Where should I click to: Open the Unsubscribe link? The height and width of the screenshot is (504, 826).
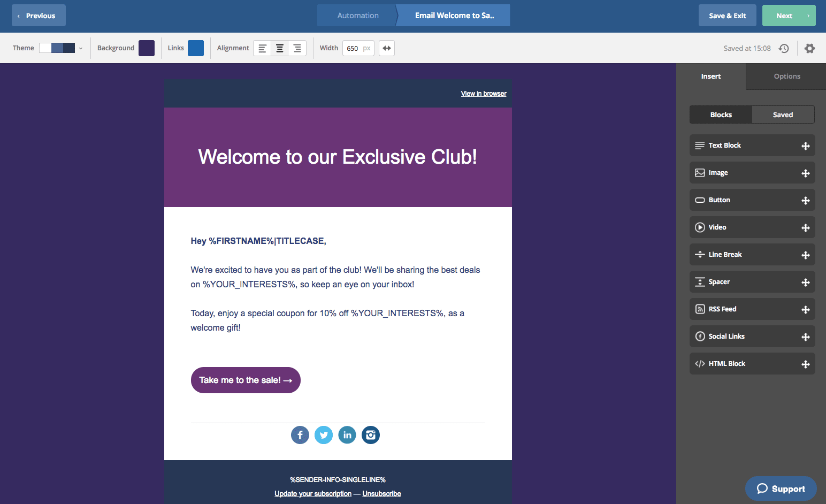(381, 493)
